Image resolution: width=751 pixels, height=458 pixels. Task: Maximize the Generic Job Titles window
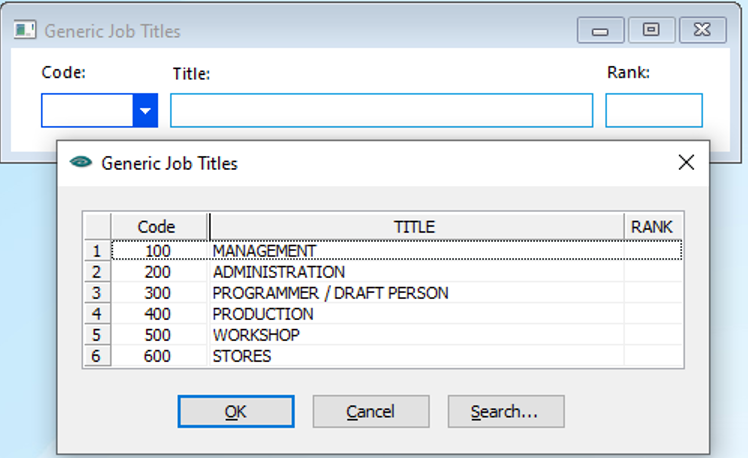(651, 30)
